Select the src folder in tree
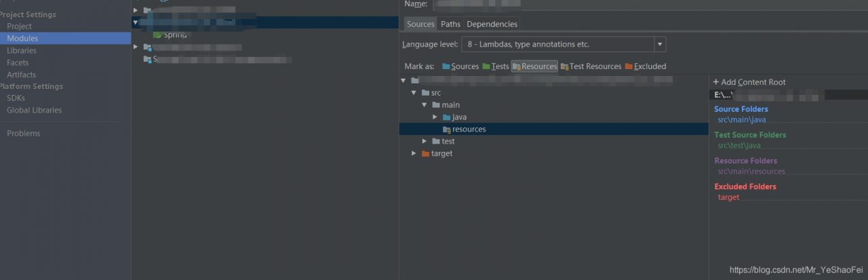The height and width of the screenshot is (280, 868). pyautogui.click(x=436, y=93)
